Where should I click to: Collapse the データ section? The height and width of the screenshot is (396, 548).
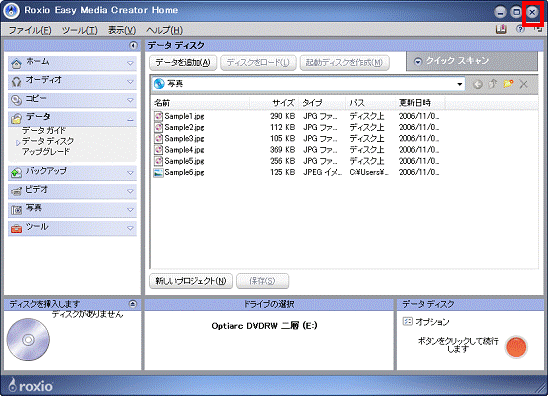tap(130, 120)
